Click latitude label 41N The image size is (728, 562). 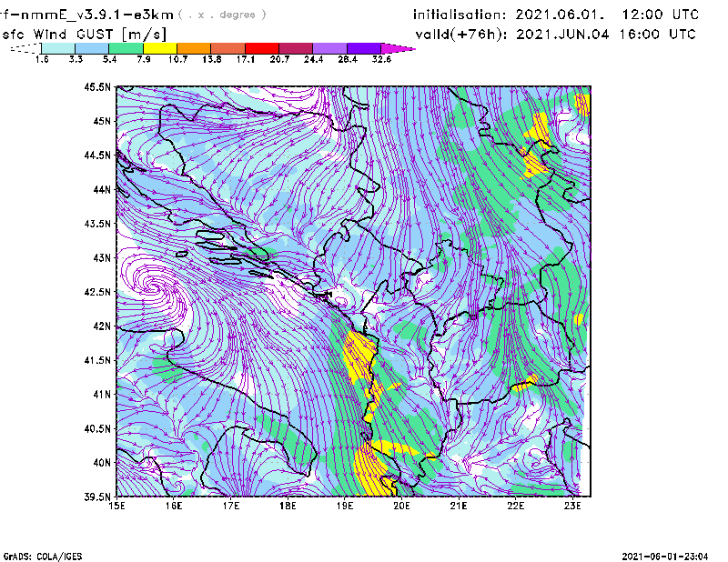pyautogui.click(x=102, y=395)
